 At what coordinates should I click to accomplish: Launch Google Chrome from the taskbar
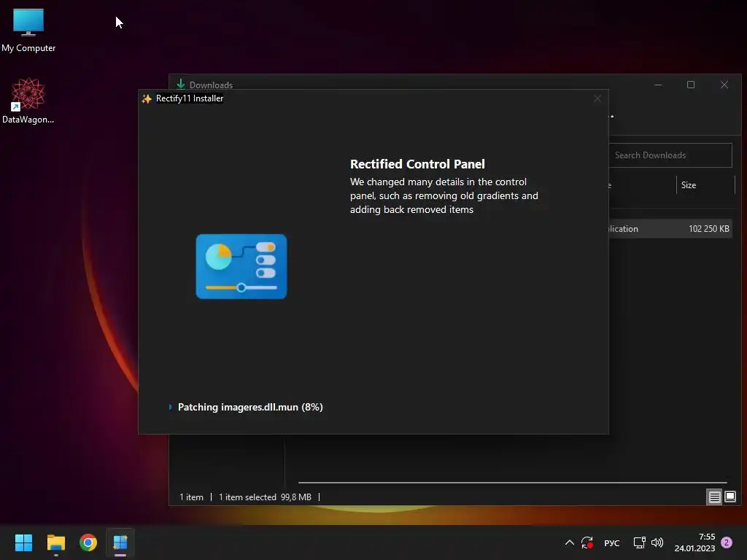pos(88,542)
